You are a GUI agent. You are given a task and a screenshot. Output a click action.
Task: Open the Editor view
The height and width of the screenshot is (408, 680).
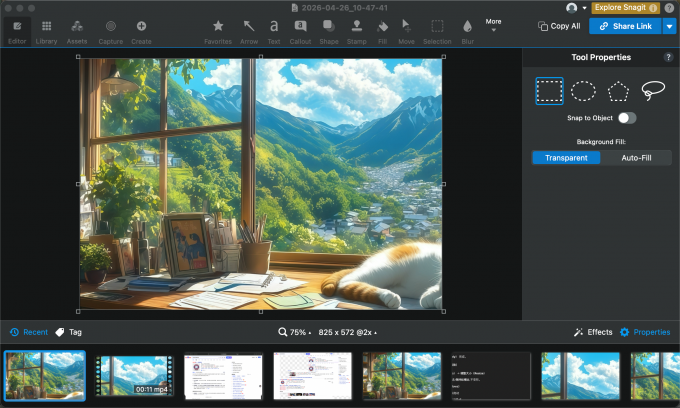(x=17, y=32)
